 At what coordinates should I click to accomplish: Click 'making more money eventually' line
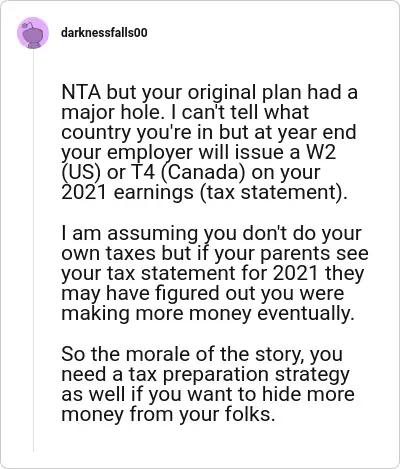coord(206,314)
